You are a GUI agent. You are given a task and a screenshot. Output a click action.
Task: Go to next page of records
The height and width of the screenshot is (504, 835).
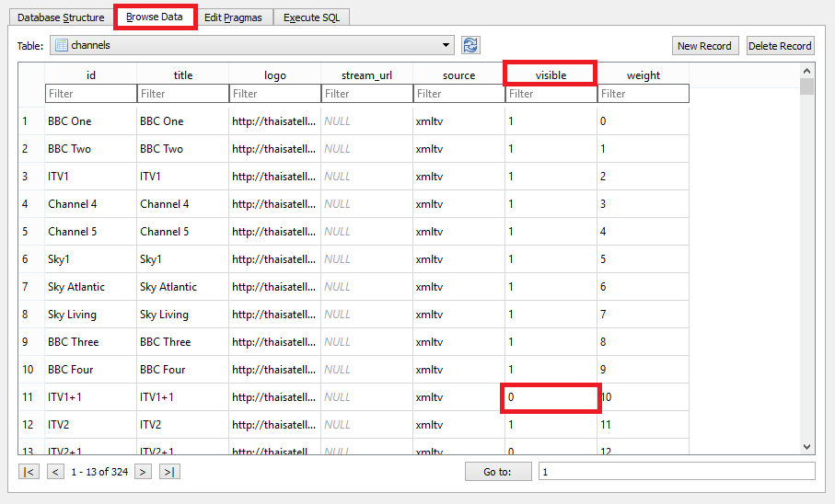click(x=143, y=472)
